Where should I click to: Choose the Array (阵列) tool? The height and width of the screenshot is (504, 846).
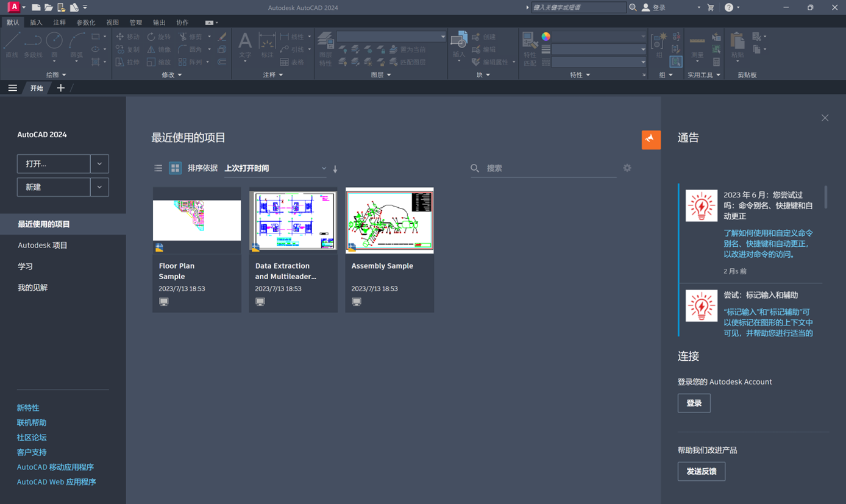tap(191, 62)
